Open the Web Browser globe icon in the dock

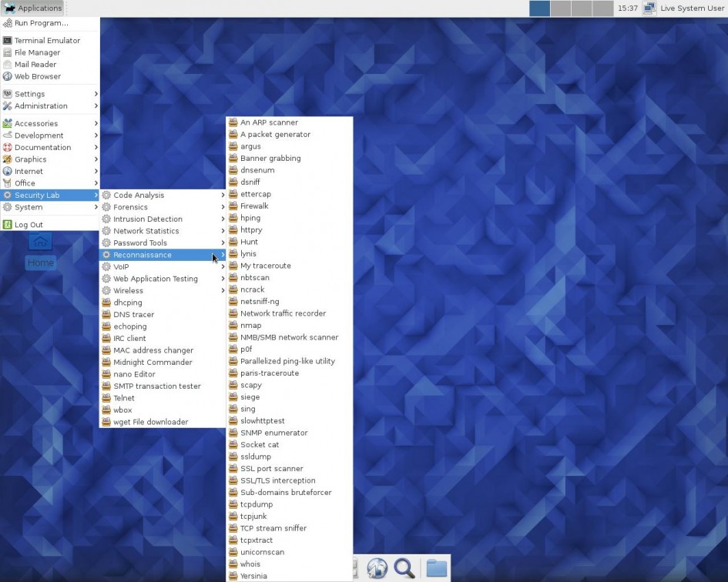[x=377, y=567]
